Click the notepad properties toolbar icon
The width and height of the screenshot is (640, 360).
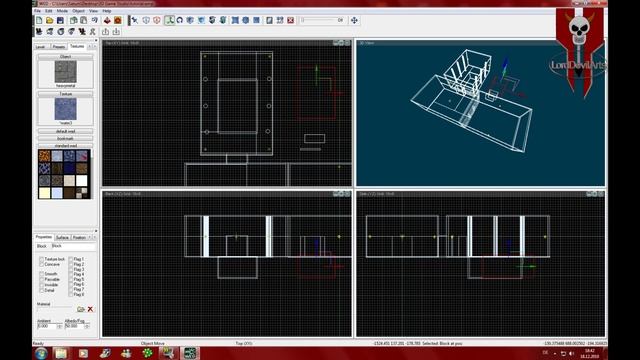[269, 20]
